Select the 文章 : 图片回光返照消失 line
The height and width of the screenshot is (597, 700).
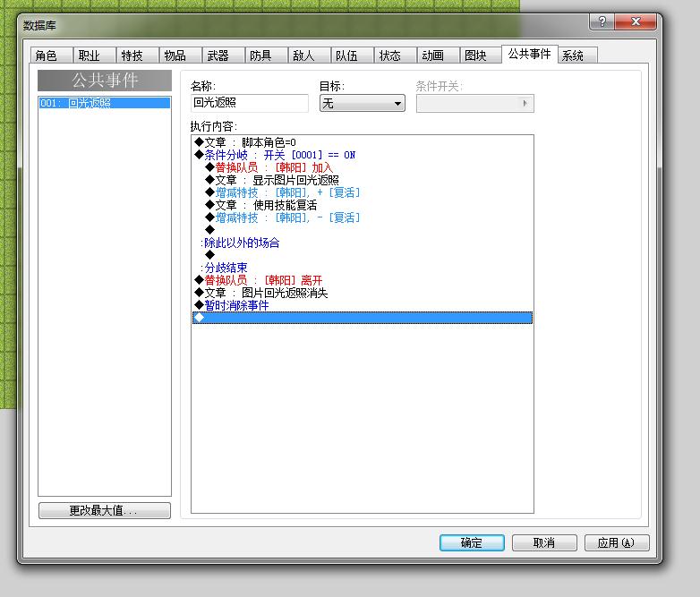(362, 293)
